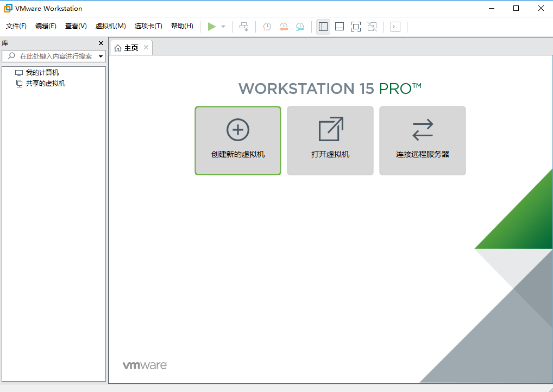Maximize the VMware Workstation window
Image resolution: width=553 pixels, height=392 pixels.
(x=516, y=8)
